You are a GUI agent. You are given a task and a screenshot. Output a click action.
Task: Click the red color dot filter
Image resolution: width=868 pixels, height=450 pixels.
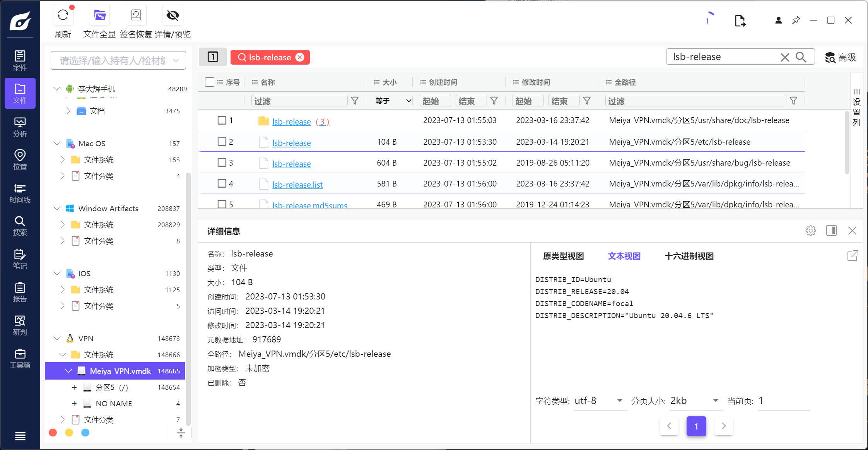pyautogui.click(x=53, y=433)
